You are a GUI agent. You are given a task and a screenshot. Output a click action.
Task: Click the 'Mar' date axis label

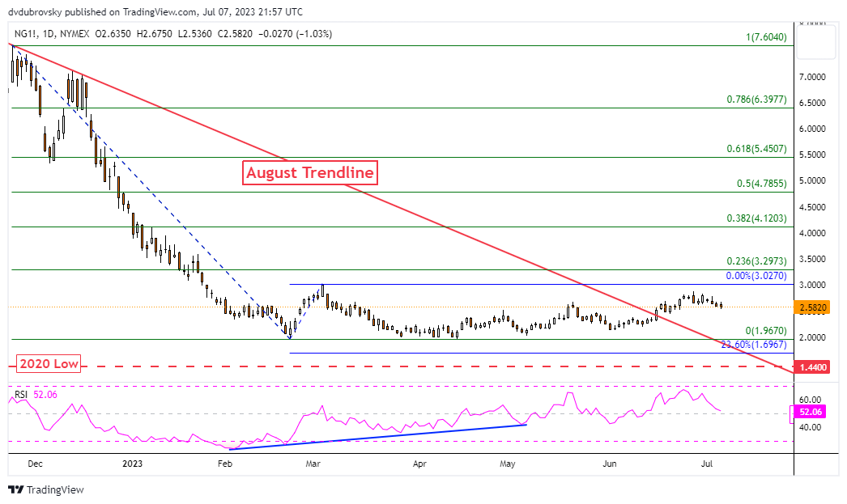tap(313, 464)
